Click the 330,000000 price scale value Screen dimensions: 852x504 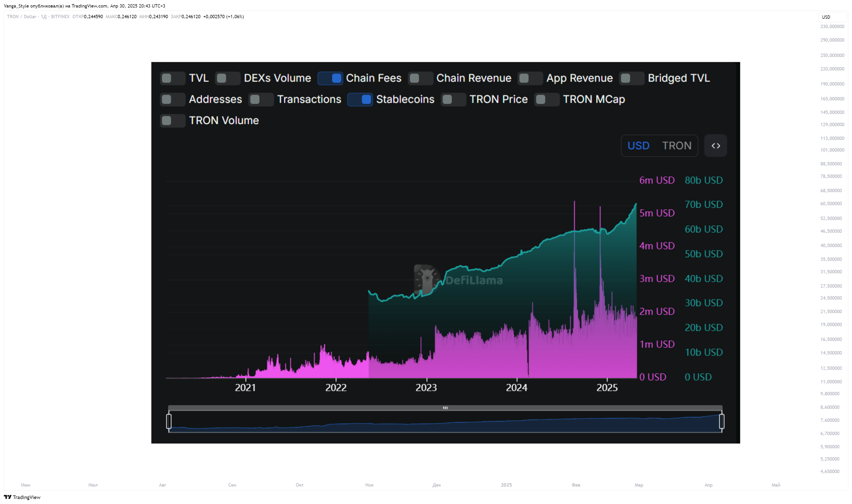tap(832, 27)
